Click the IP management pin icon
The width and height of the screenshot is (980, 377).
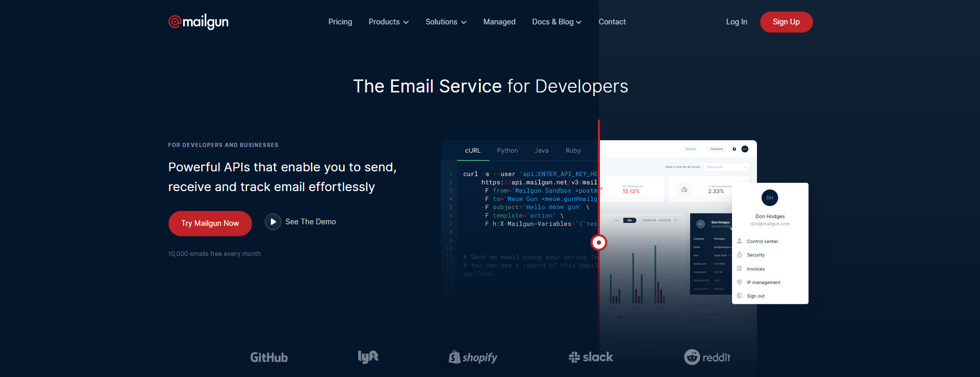(x=739, y=282)
